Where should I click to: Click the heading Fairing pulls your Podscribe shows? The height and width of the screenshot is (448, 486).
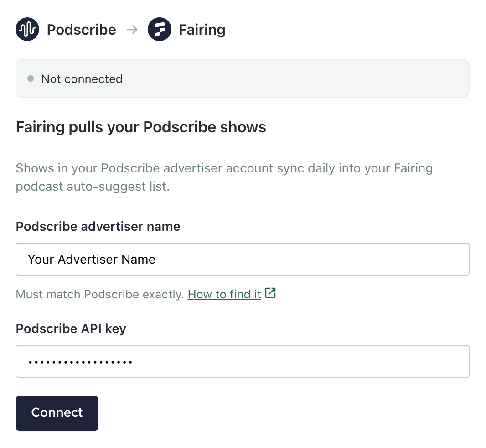click(x=141, y=127)
